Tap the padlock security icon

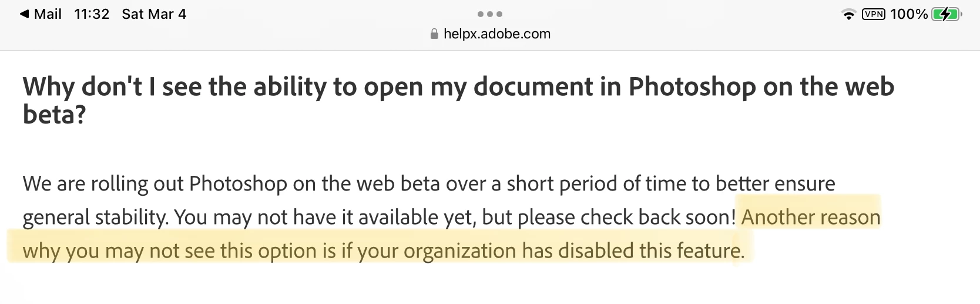point(434,34)
